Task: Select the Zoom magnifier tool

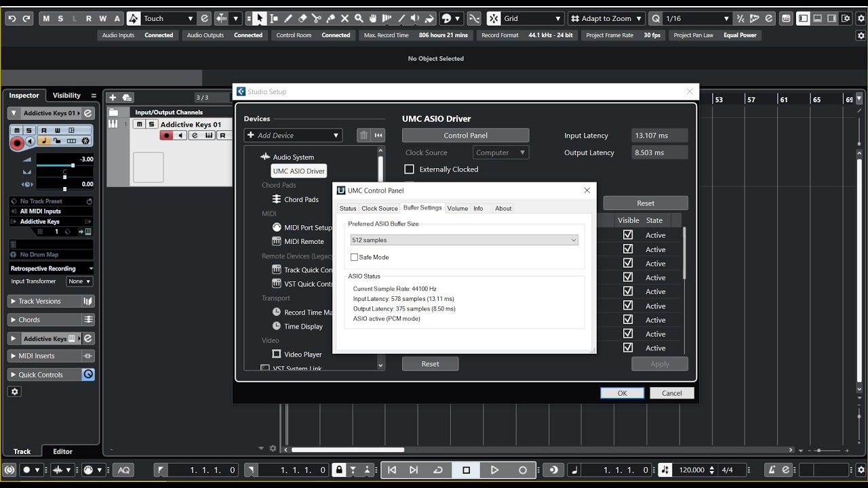Action: tap(359, 18)
